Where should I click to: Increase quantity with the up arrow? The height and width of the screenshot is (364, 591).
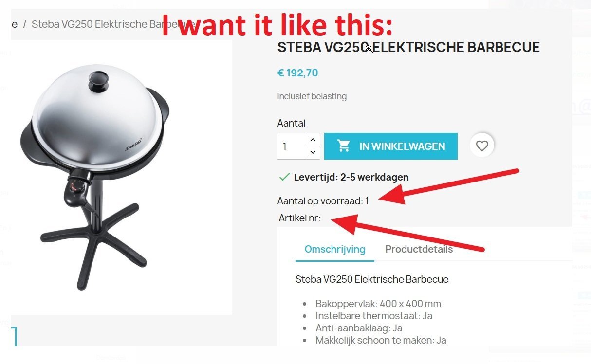[313, 140]
